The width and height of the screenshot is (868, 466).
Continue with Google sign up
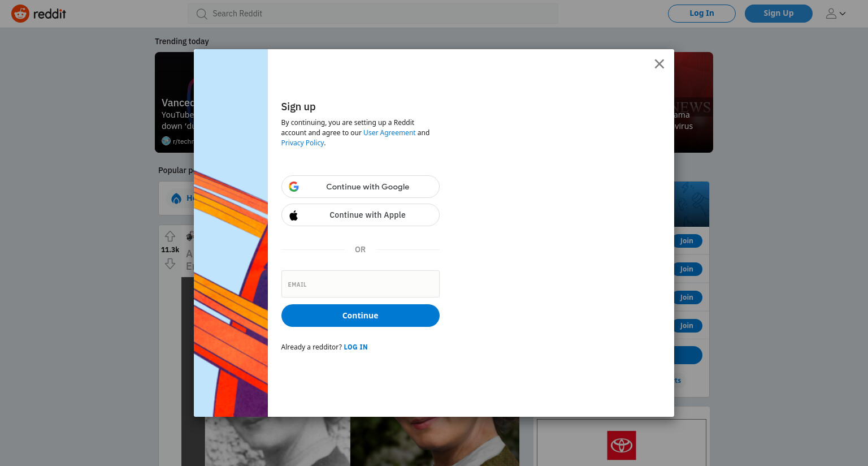pos(361,187)
